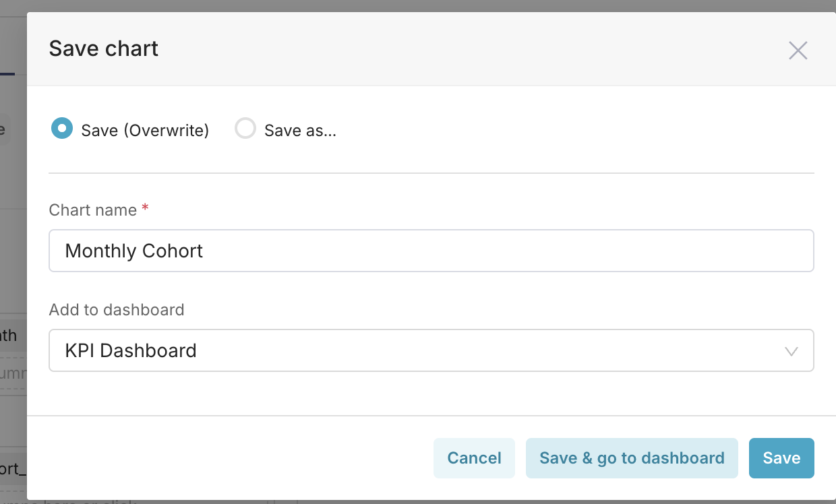Viewport: 836px width, 504px height.
Task: Place cursor in "Monthly Cohort" text
Action: [x=134, y=251]
